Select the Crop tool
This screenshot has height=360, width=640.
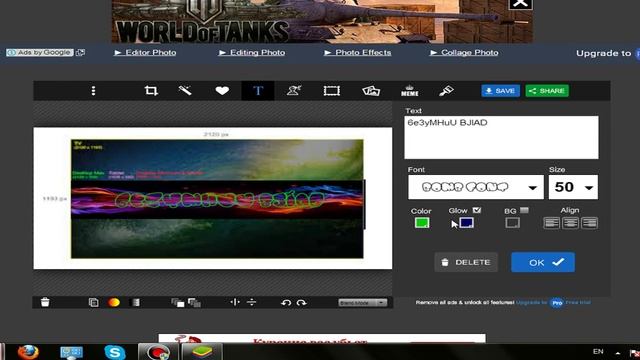pos(151,91)
